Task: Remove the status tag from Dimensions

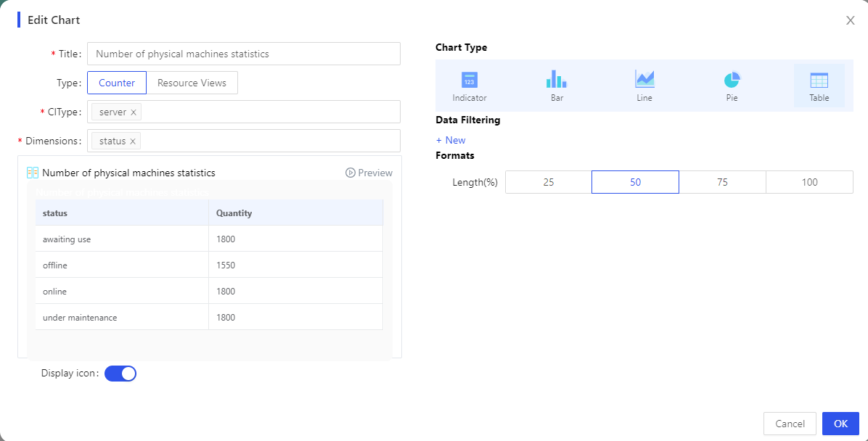Action: coord(133,141)
